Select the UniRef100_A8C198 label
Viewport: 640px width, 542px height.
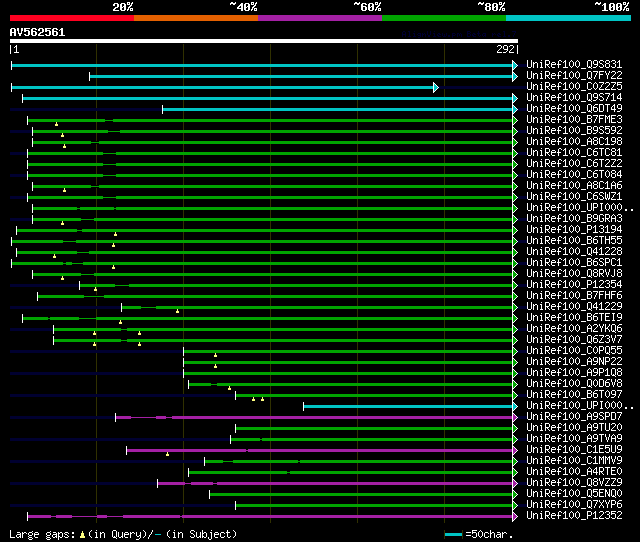coord(574,141)
